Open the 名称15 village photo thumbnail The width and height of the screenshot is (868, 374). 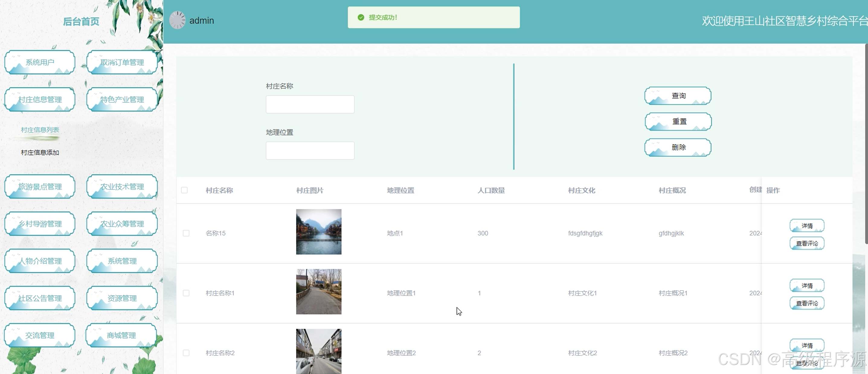coord(318,232)
